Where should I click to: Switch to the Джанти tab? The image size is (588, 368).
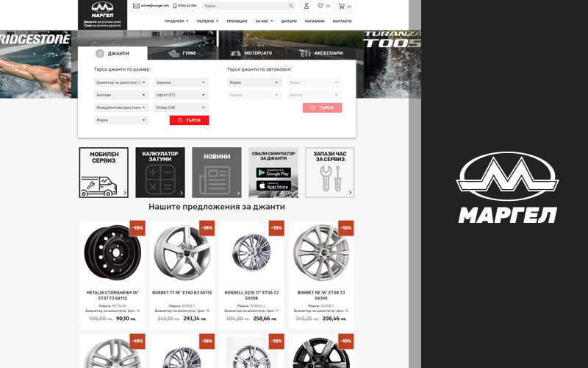pyautogui.click(x=112, y=53)
